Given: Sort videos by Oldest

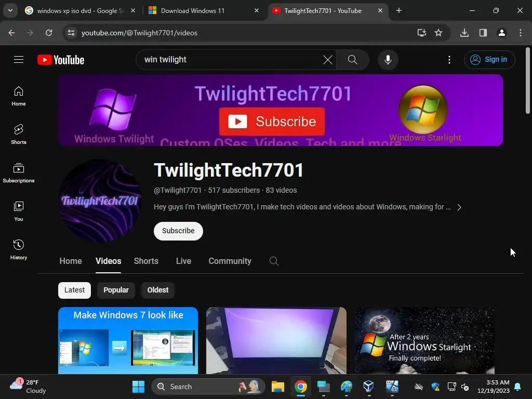Looking at the screenshot, I should [x=158, y=290].
